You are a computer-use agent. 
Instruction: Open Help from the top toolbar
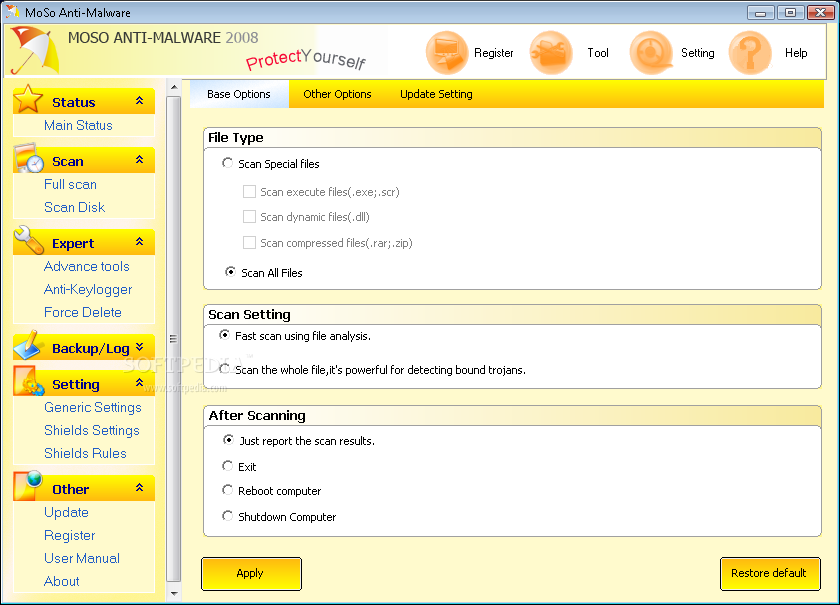click(796, 53)
